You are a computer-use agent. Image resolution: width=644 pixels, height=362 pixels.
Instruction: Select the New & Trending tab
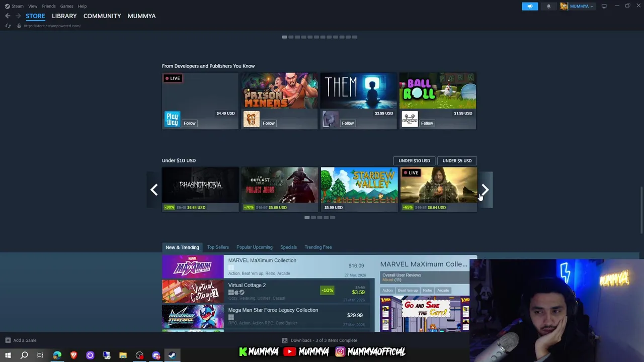coord(182,247)
